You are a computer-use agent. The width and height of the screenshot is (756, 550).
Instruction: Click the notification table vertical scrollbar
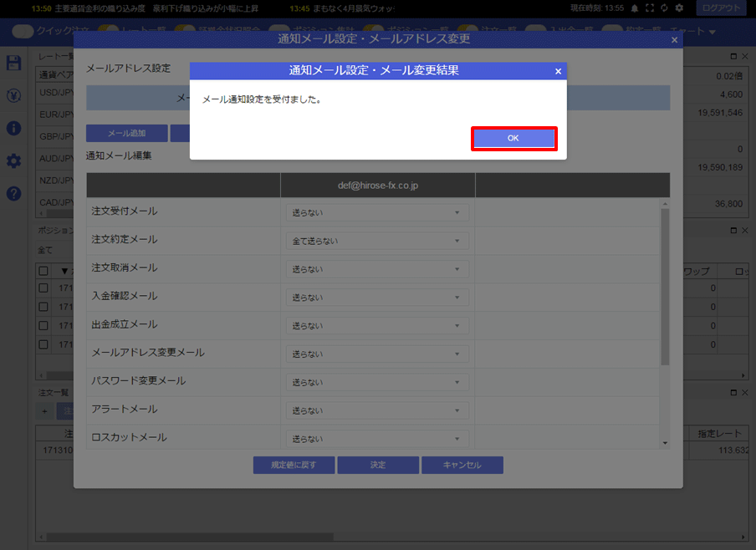coord(665,287)
